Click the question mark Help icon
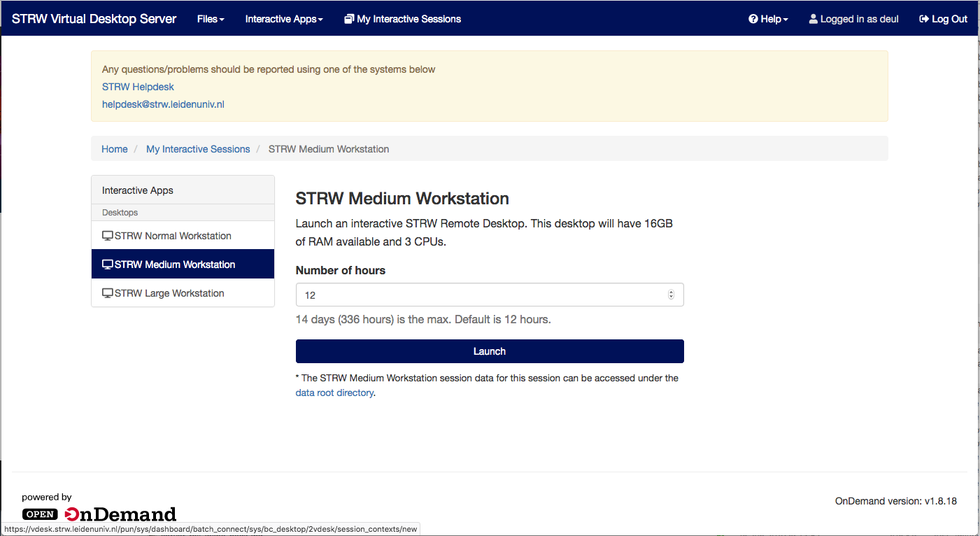Viewport: 980px width, 536px height. click(753, 19)
